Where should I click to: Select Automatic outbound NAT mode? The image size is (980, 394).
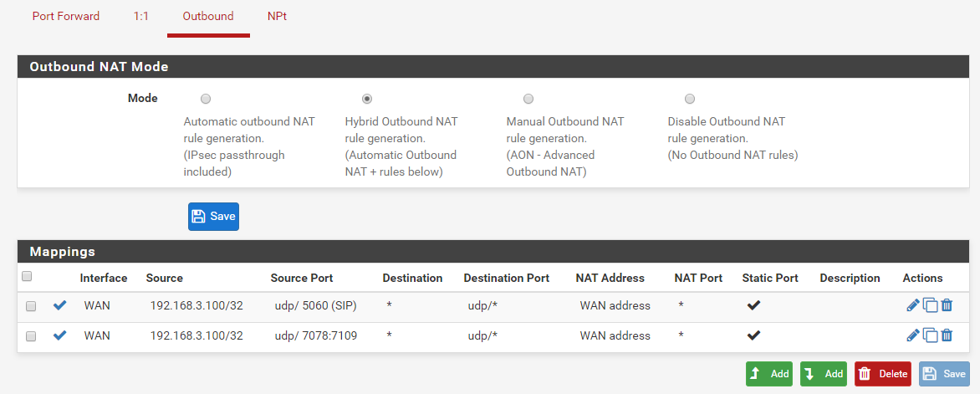(x=206, y=99)
